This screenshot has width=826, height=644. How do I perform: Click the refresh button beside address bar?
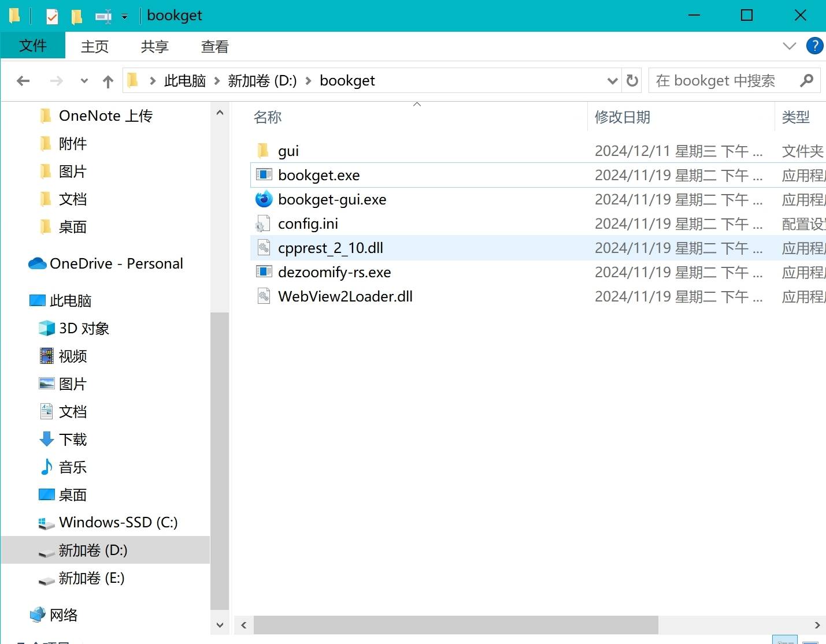click(x=632, y=81)
